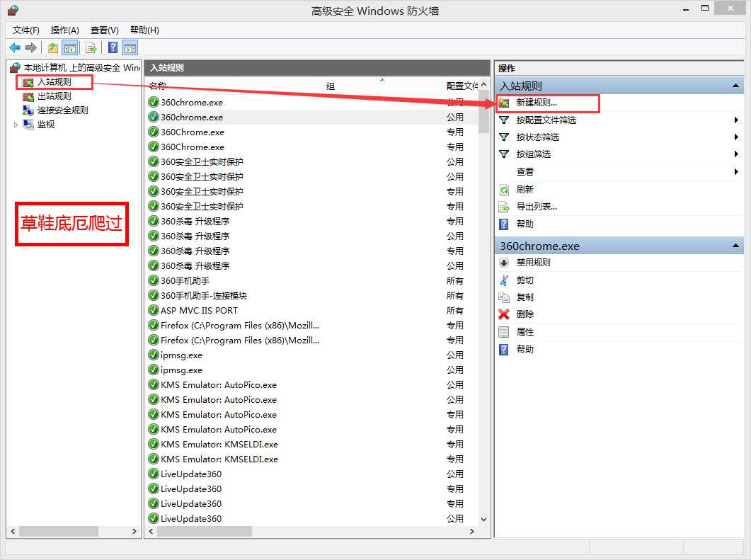Open the 查看(V) menu
The width and height of the screenshot is (751, 560).
click(105, 30)
